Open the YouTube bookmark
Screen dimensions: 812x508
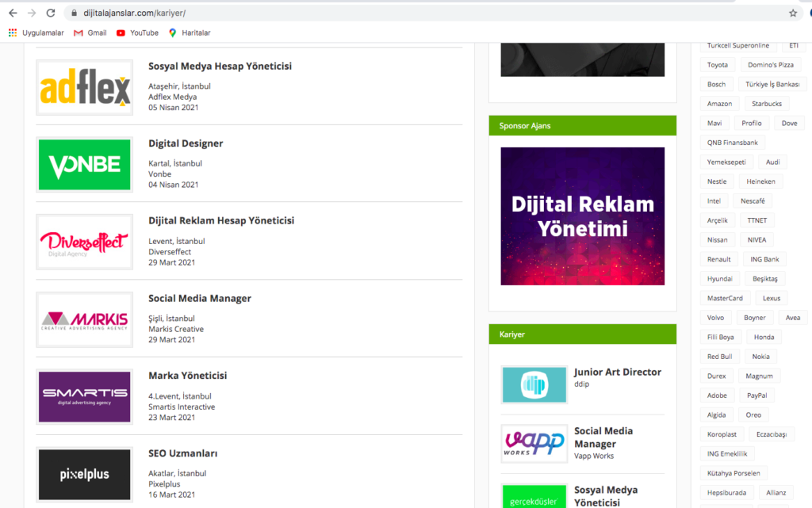pyautogui.click(x=137, y=32)
